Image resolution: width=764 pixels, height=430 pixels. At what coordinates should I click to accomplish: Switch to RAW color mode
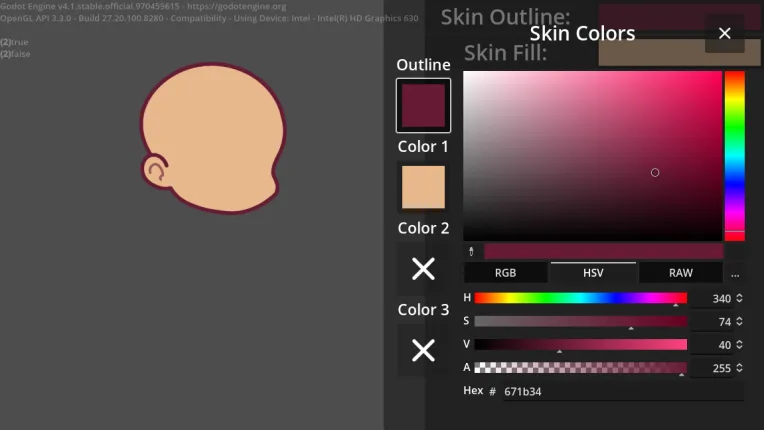tap(680, 273)
